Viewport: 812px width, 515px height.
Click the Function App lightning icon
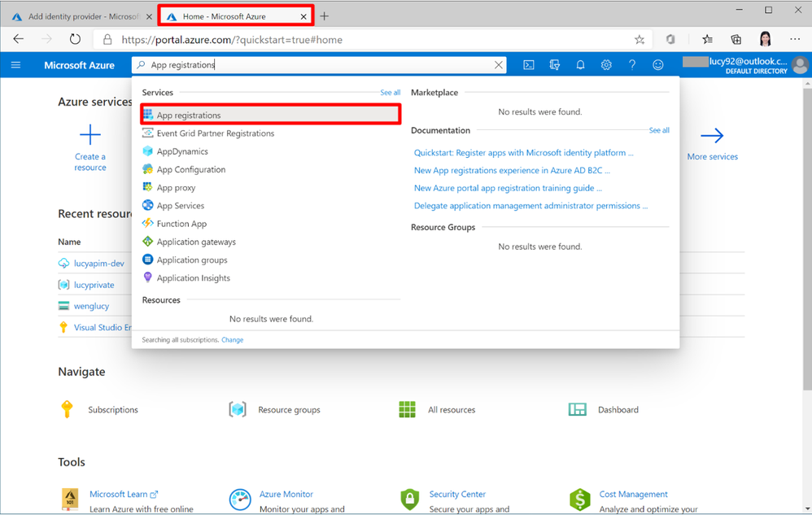[x=147, y=223]
